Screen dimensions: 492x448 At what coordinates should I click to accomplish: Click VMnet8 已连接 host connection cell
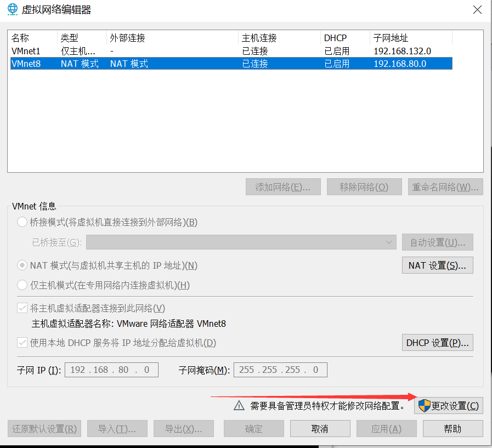click(x=255, y=64)
